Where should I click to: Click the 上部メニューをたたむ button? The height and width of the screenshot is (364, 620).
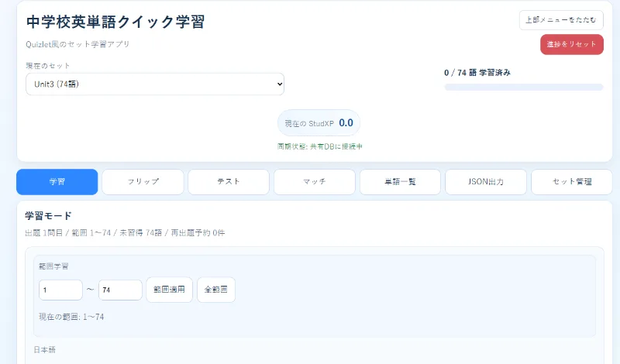tap(560, 20)
